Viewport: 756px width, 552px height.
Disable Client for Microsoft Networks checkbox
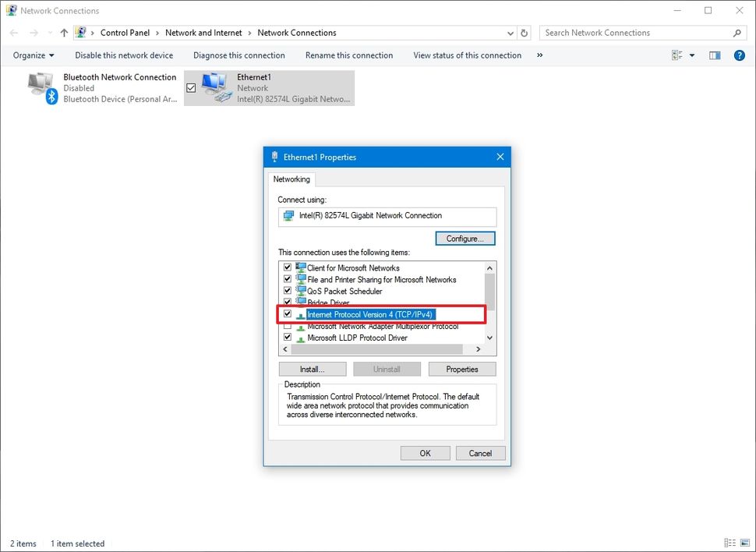(288, 267)
